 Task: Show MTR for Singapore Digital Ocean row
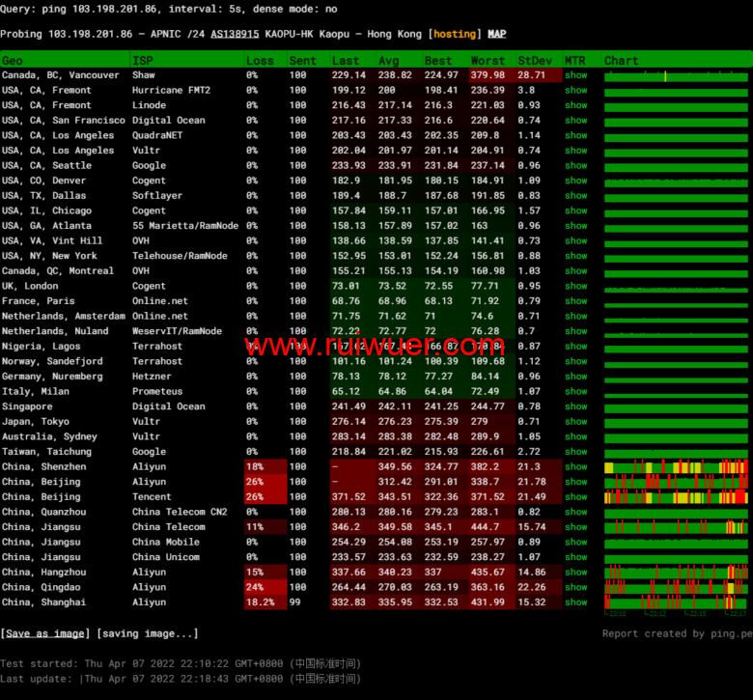click(x=575, y=406)
